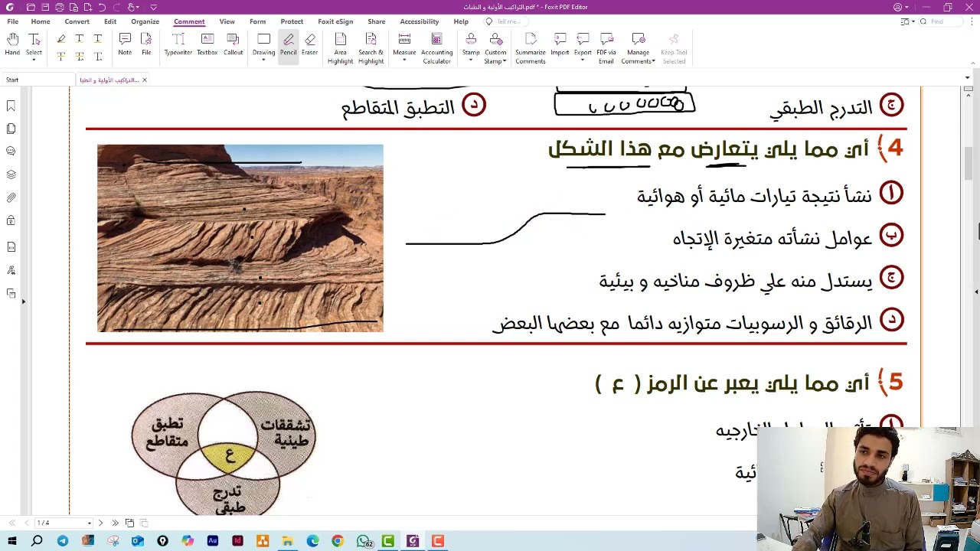Open the Bookmarks side panel

coord(11,106)
